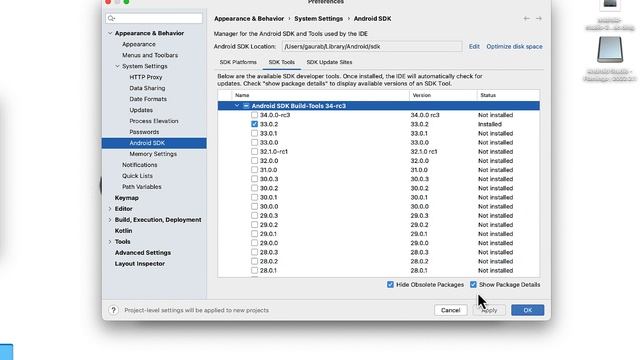The image size is (640, 360).
Task: Click the Installed status for 33.0.2
Action: coord(490,124)
